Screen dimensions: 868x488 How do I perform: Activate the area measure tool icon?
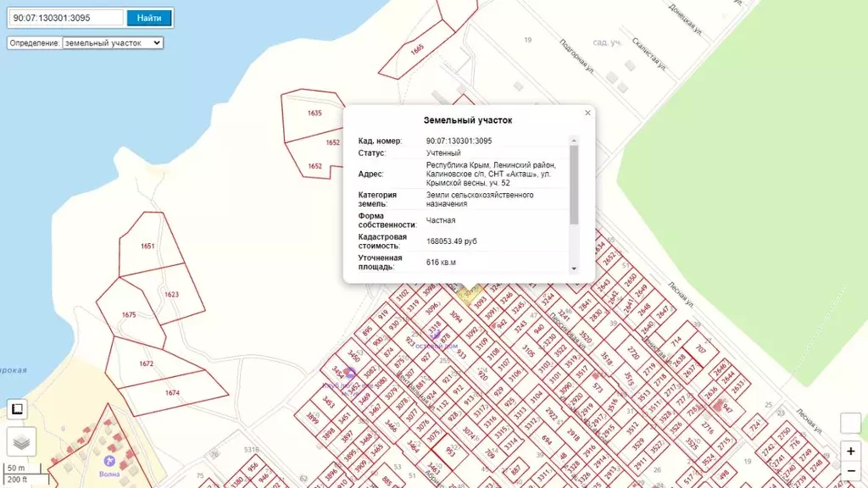pos(17,409)
